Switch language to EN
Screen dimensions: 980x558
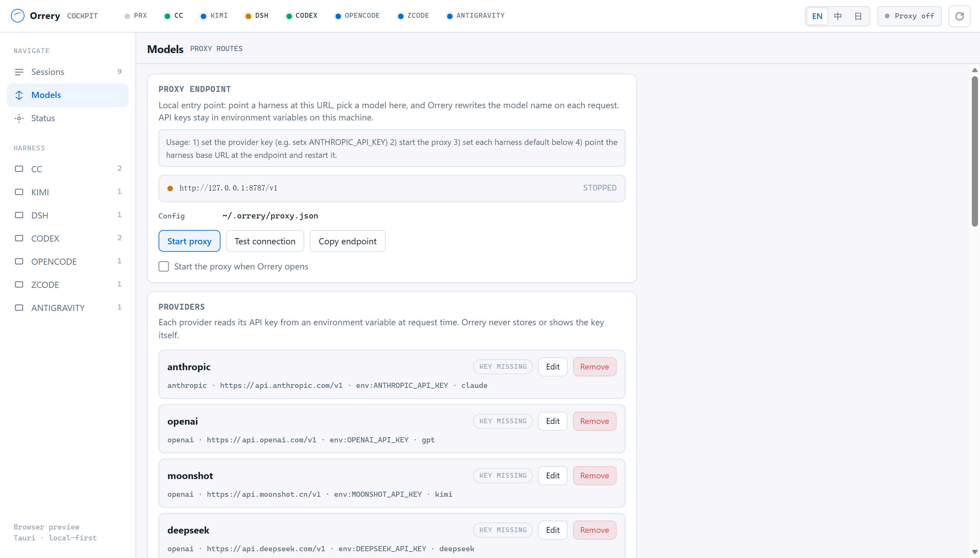[817, 16]
